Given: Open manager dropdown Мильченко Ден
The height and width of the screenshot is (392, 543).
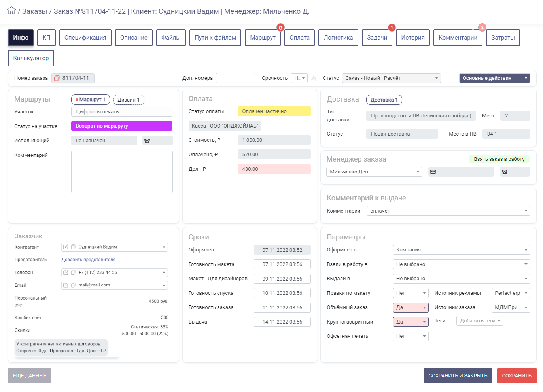Looking at the screenshot, I should coord(374,172).
